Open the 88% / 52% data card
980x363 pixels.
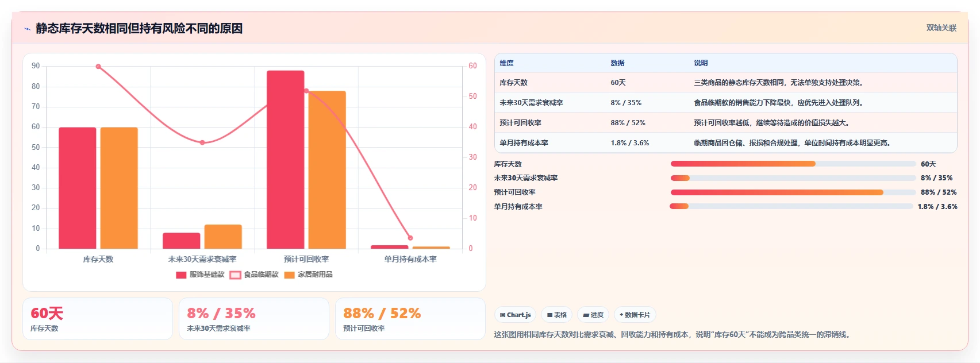click(410, 319)
